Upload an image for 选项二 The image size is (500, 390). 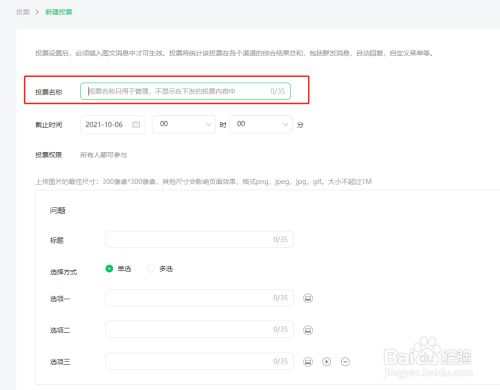coord(308,330)
